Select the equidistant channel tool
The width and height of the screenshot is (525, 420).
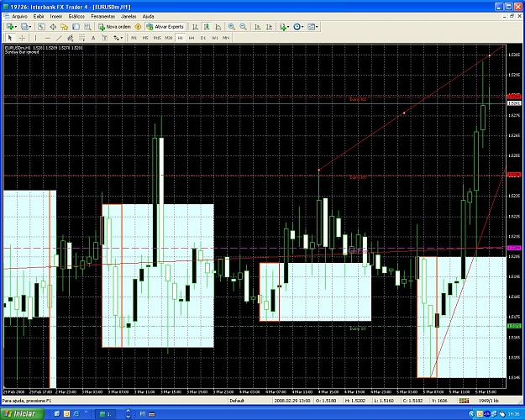[71, 38]
